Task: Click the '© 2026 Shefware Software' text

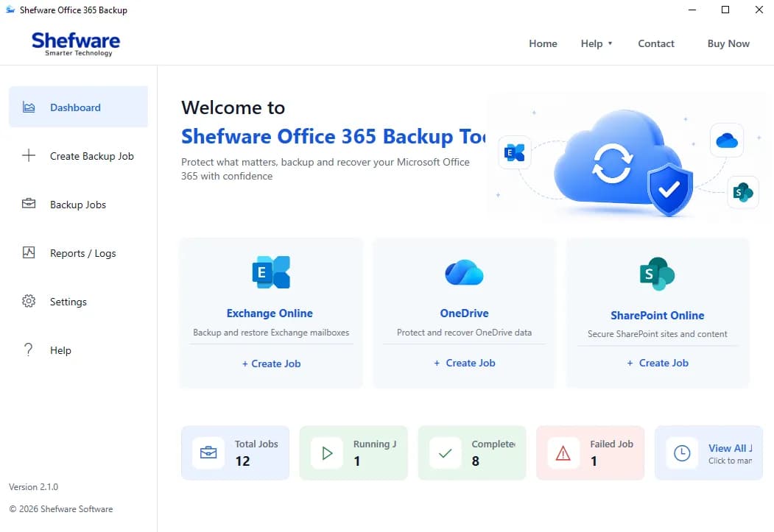Action: click(x=61, y=509)
